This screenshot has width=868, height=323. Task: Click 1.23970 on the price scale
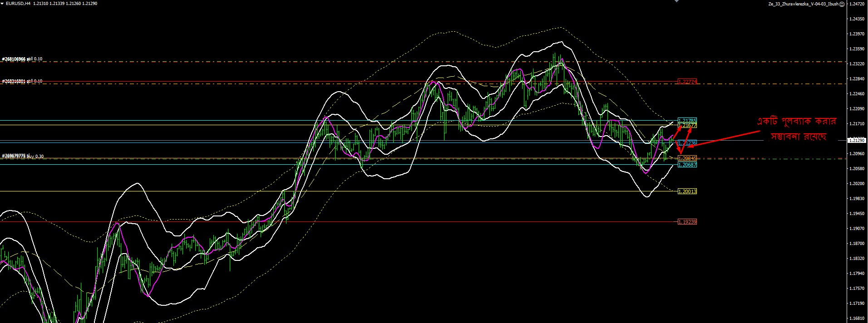point(857,34)
